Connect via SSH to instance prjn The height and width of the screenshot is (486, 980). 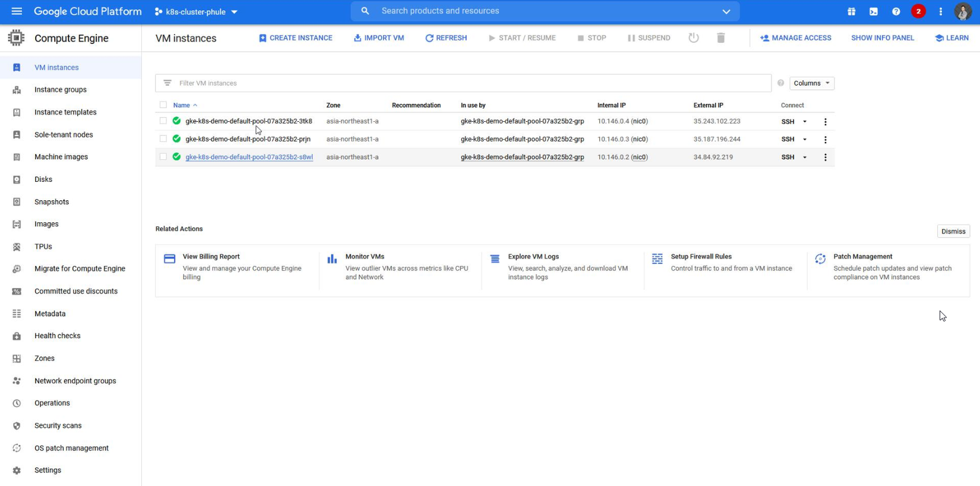(x=788, y=140)
